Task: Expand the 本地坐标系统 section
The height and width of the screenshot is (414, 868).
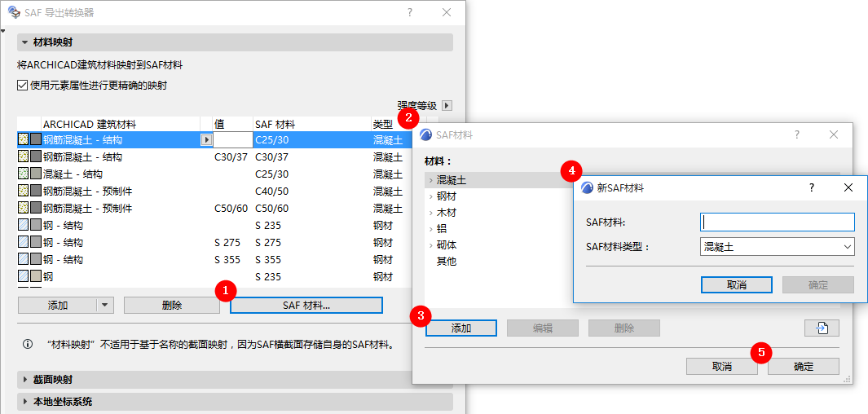Action: (25, 401)
